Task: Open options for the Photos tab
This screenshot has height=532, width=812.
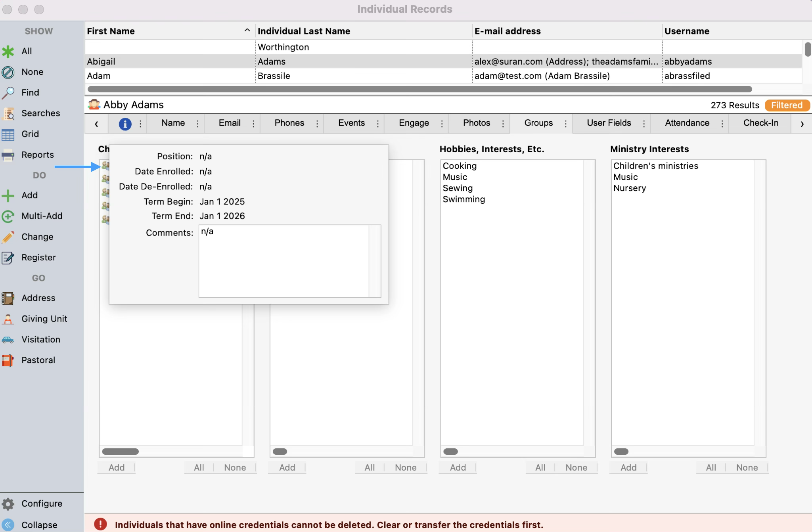Action: 503,124
